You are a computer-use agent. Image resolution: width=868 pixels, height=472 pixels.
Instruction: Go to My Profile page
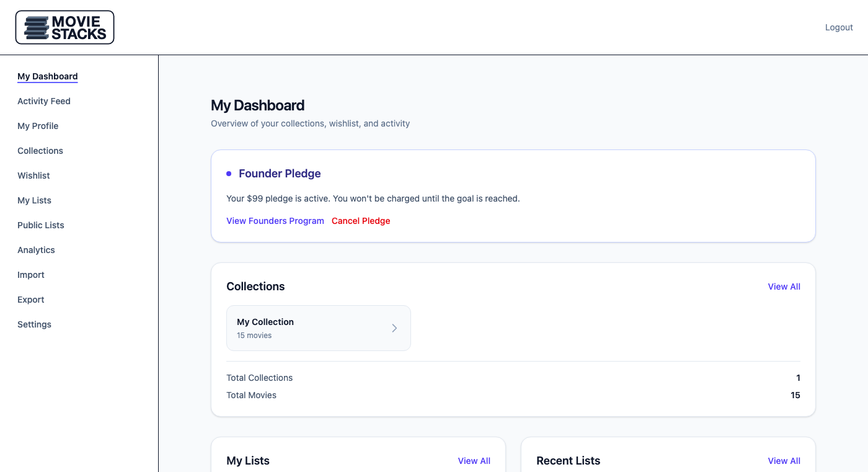click(x=38, y=126)
